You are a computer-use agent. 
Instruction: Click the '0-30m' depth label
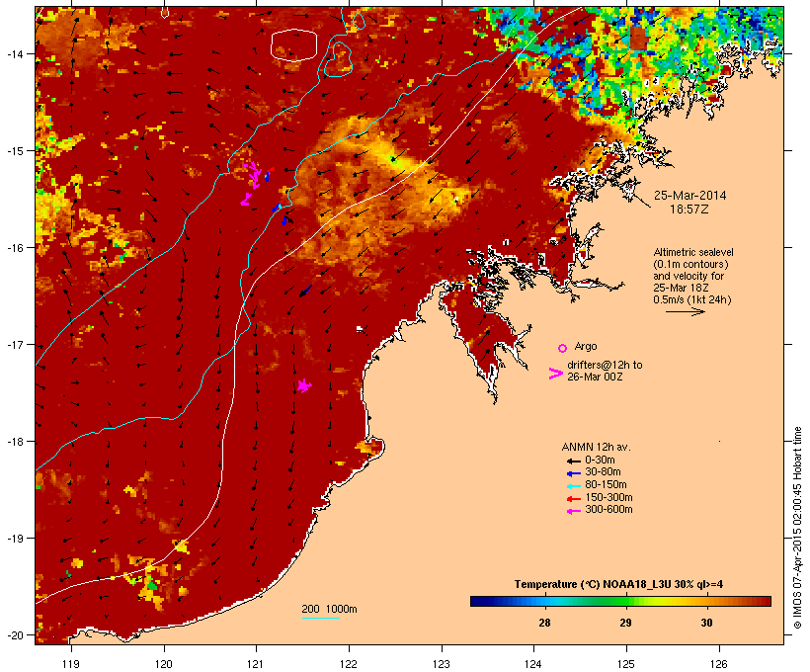(x=600, y=461)
